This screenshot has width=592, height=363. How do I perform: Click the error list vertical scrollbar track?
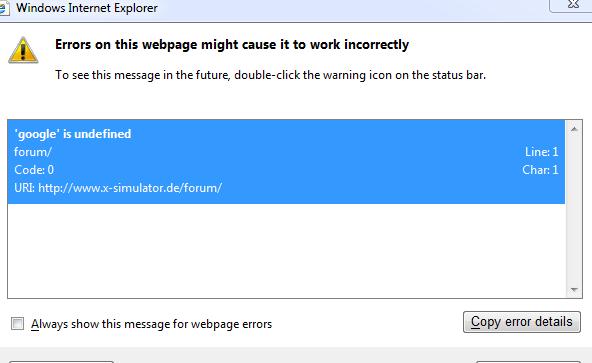(x=574, y=210)
